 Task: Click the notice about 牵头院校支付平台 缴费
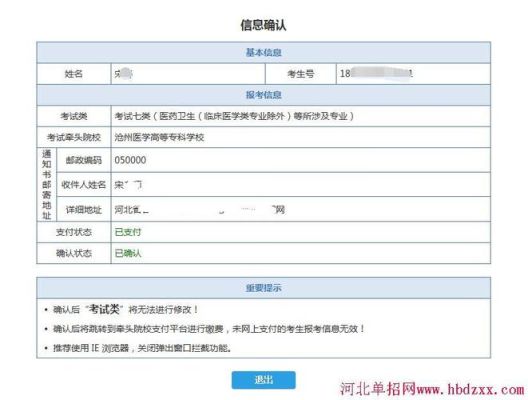point(209,329)
